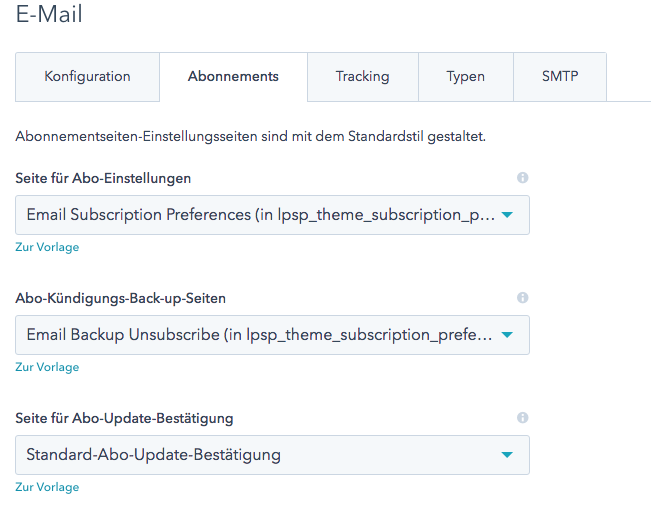Show info for Seite für Abo-Einstellungen
Image resolution: width=651 pixels, height=516 pixels.
tap(522, 178)
